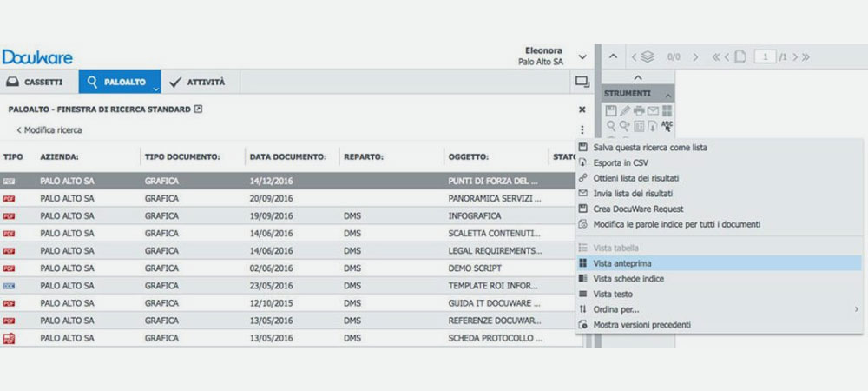Click GUIDA IT DOCUWARE object cell
This screenshot has width=868, height=391.
tap(494, 303)
